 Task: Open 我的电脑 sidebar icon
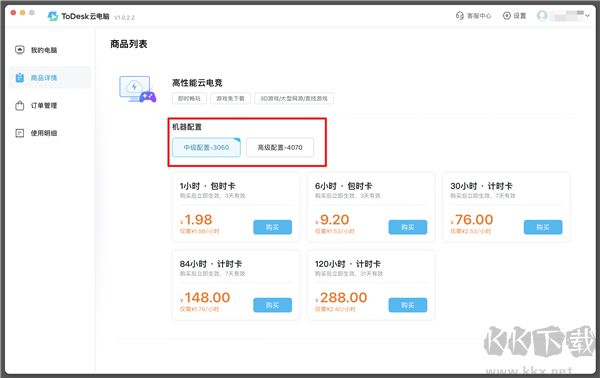coord(20,50)
